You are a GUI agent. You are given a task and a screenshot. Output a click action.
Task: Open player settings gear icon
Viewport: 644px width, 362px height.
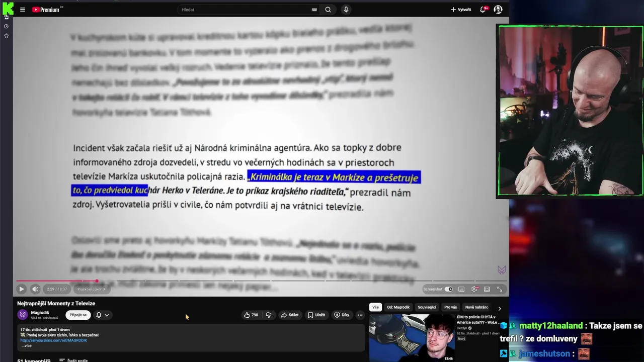tap(474, 289)
